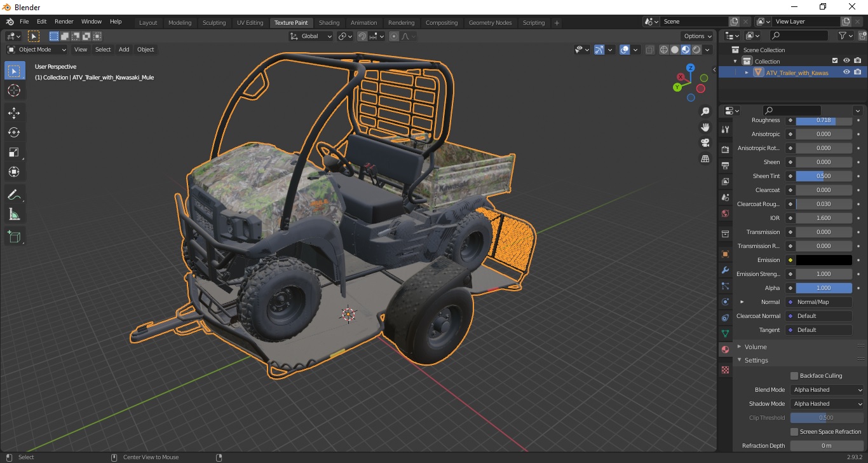Select the Select Box tool in left toolbar

click(x=15, y=71)
